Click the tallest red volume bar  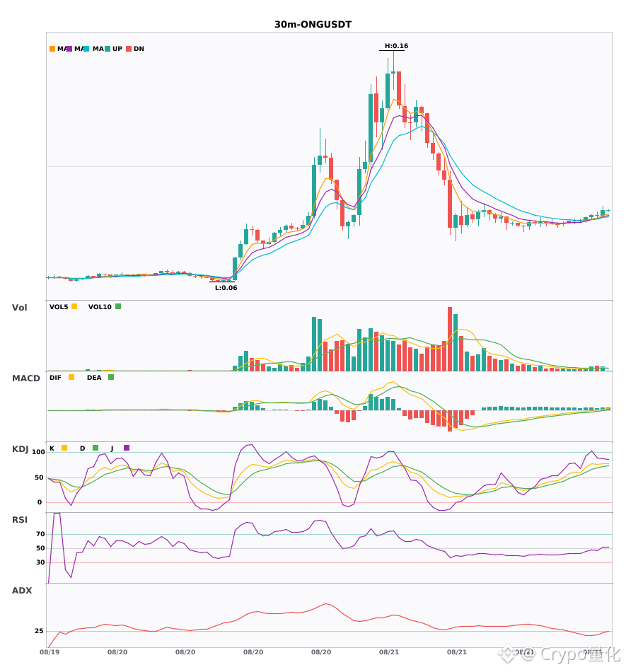(450, 339)
